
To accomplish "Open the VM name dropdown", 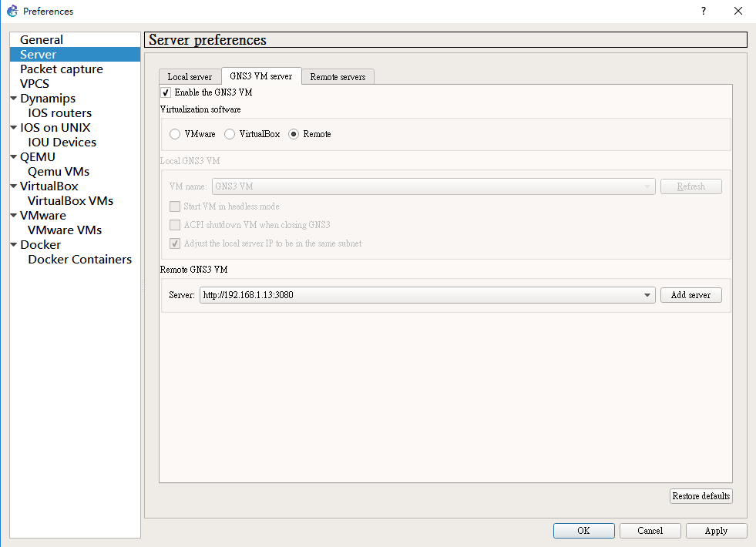I will pyautogui.click(x=433, y=186).
